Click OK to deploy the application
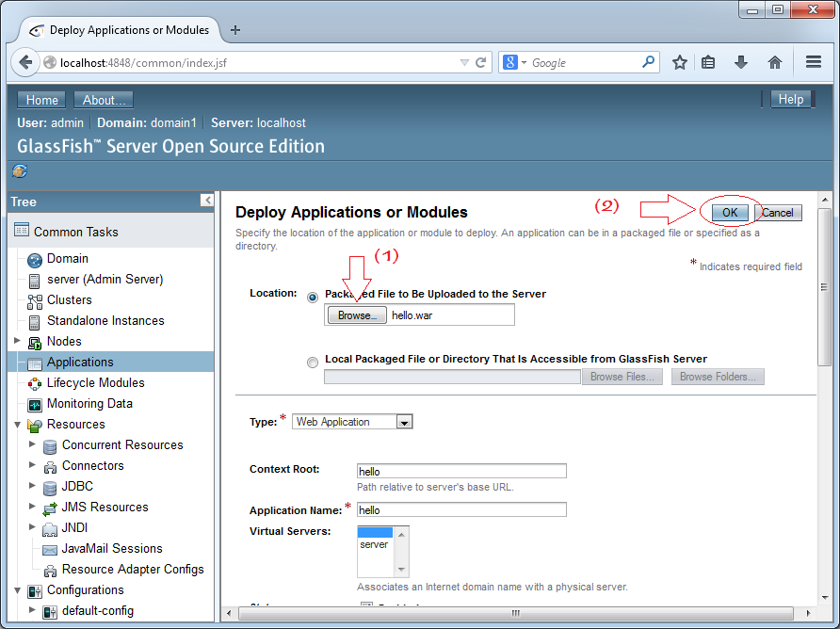 [x=730, y=213]
